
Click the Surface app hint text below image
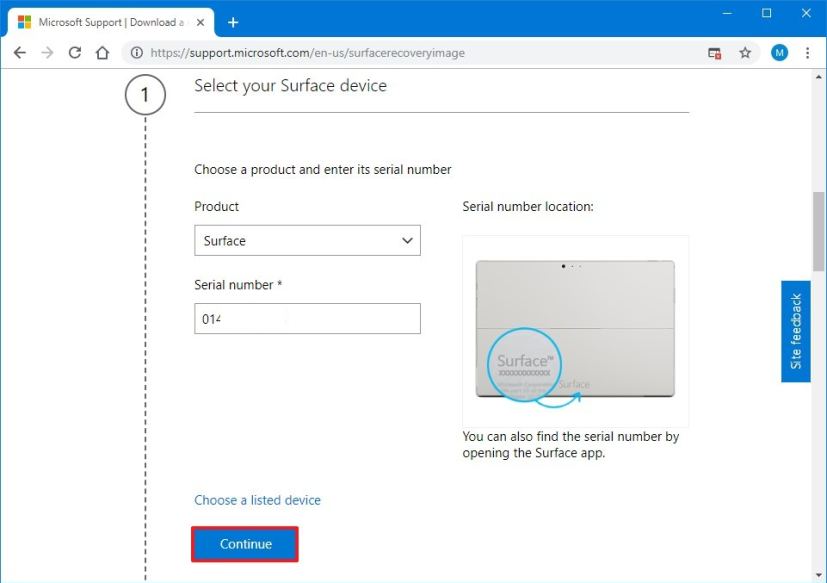(x=571, y=445)
